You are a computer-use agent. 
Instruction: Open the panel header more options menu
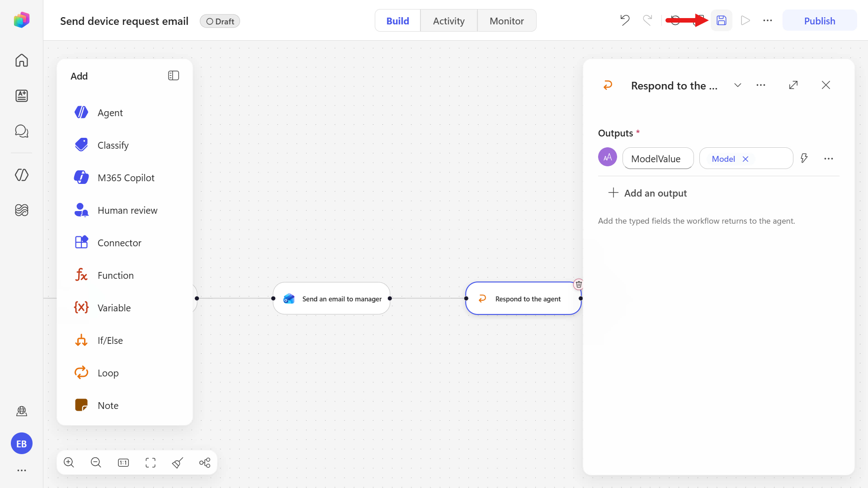(761, 85)
